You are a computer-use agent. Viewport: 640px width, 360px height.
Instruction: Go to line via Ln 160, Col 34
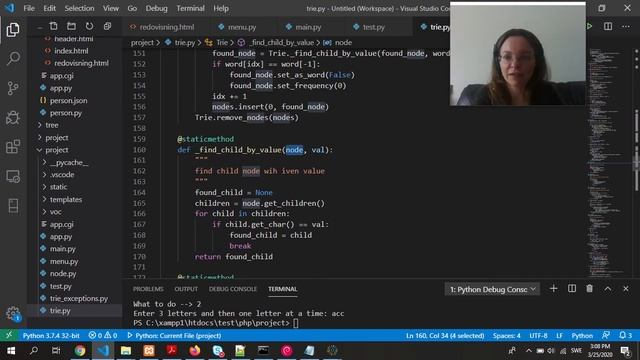[x=445, y=336]
